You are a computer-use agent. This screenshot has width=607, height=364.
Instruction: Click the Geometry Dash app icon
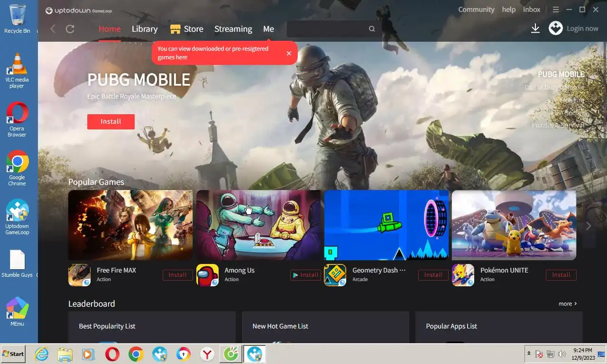(335, 275)
